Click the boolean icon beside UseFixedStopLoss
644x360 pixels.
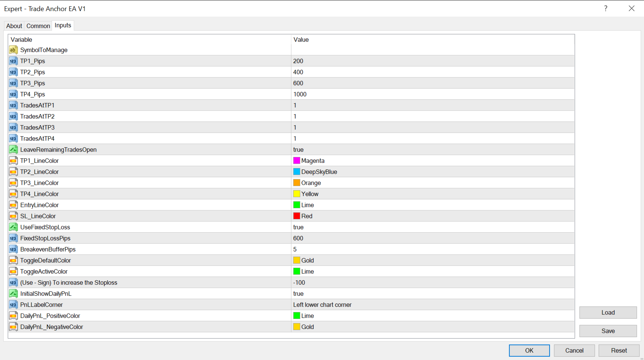pyautogui.click(x=13, y=227)
